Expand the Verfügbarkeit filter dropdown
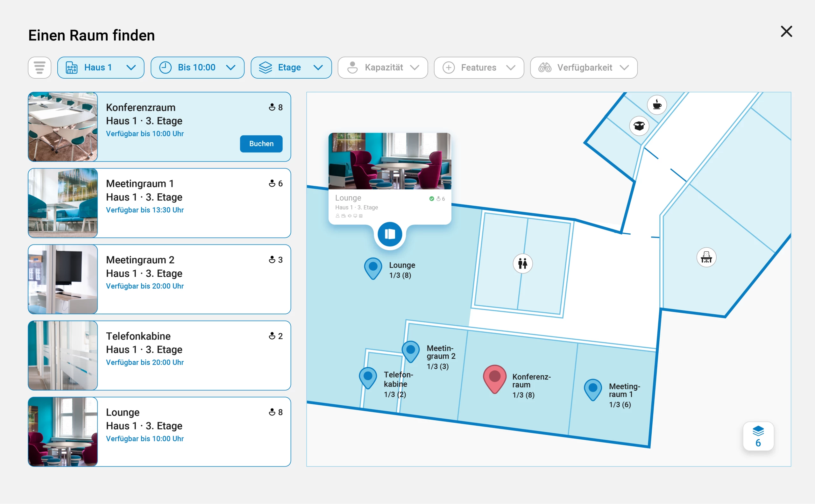The width and height of the screenshot is (815, 504). tap(583, 68)
